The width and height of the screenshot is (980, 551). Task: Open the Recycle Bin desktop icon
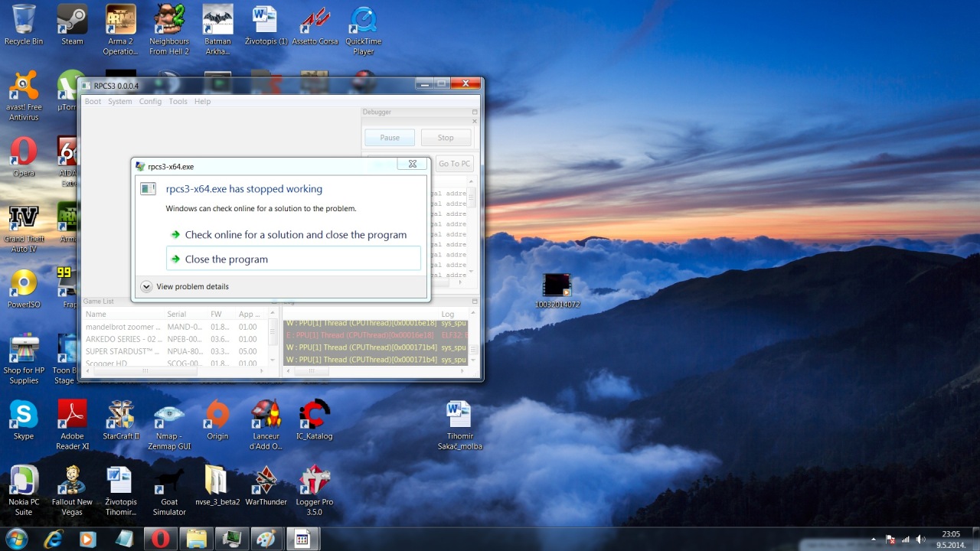[24, 21]
